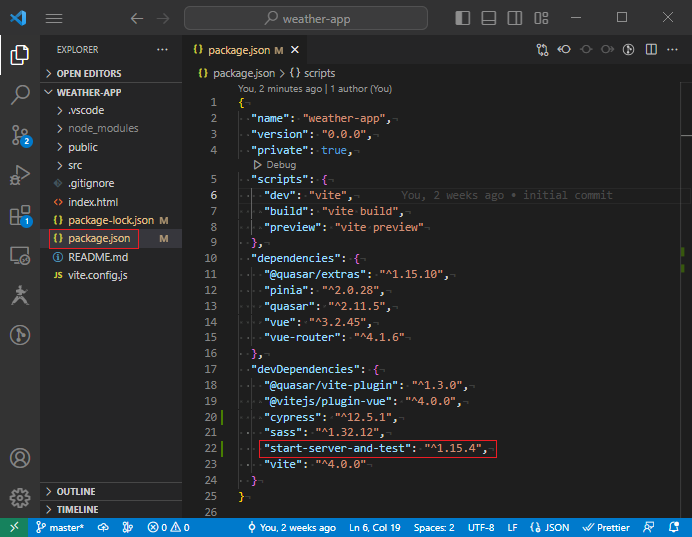Viewport: 692px width, 537px height.
Task: Open the Manage gear settings menu
Action: click(x=20, y=498)
